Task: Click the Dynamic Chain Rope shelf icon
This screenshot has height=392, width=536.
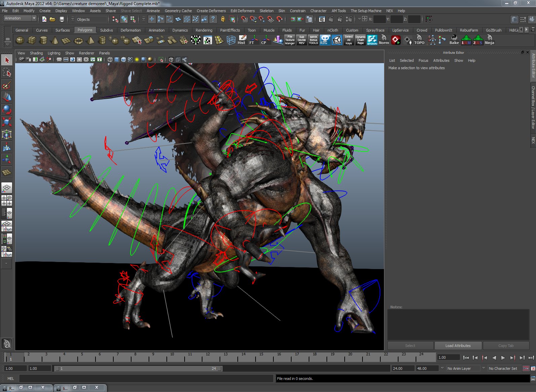Action: [360, 40]
